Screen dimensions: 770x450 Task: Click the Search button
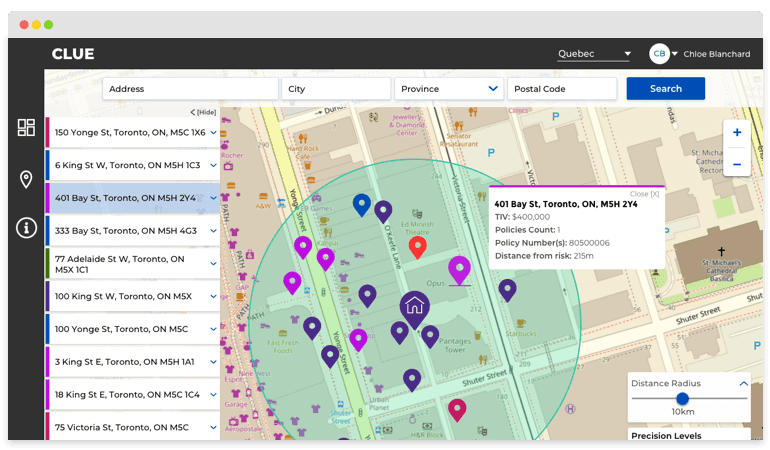(x=665, y=88)
